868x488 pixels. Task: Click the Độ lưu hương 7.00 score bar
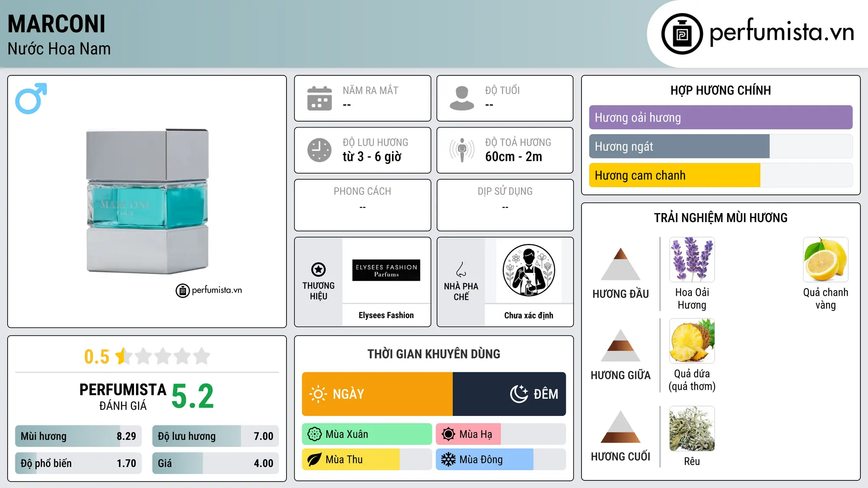[x=215, y=436]
